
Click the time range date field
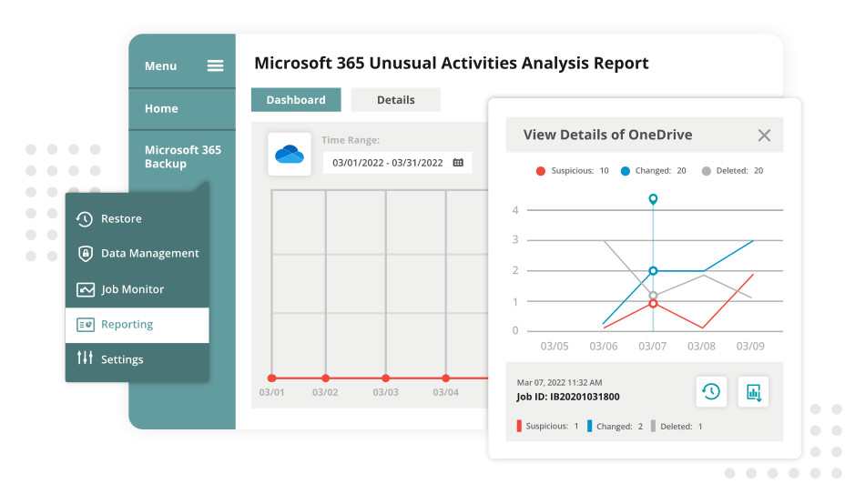point(397,163)
